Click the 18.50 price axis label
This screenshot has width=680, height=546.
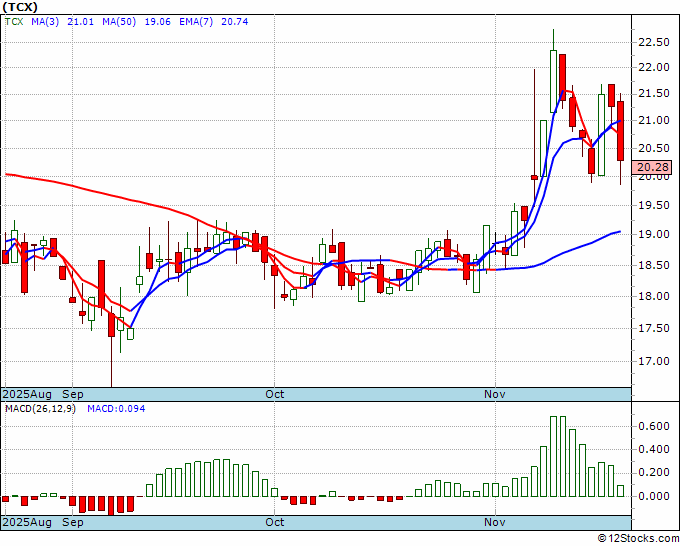point(654,265)
